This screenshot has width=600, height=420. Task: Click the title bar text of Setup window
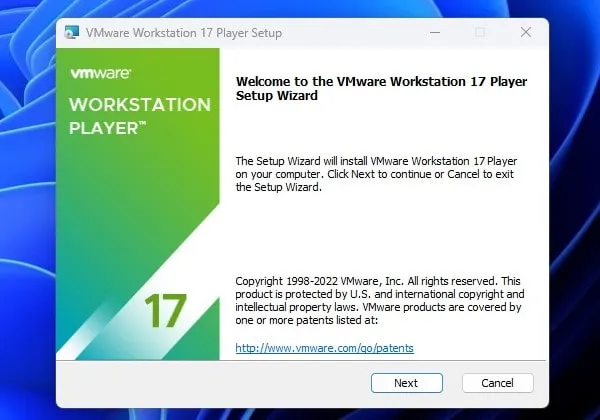[x=185, y=33]
